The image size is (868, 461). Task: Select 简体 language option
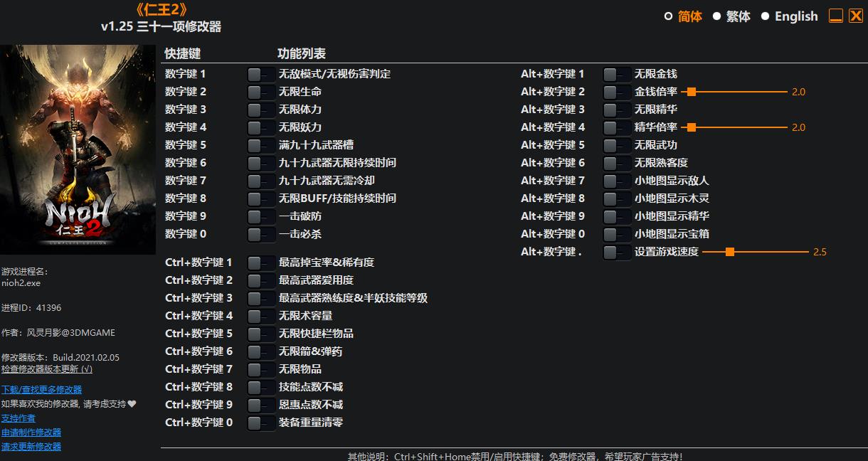point(684,16)
